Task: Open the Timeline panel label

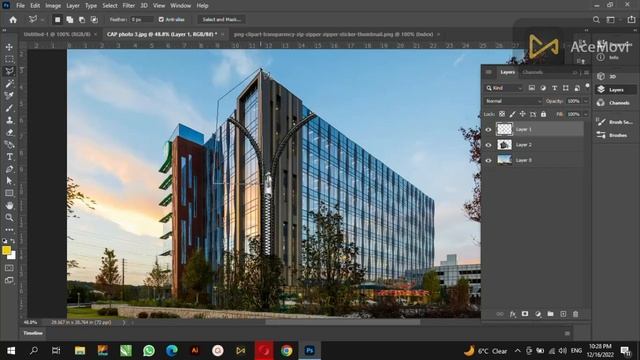Action: [33, 333]
